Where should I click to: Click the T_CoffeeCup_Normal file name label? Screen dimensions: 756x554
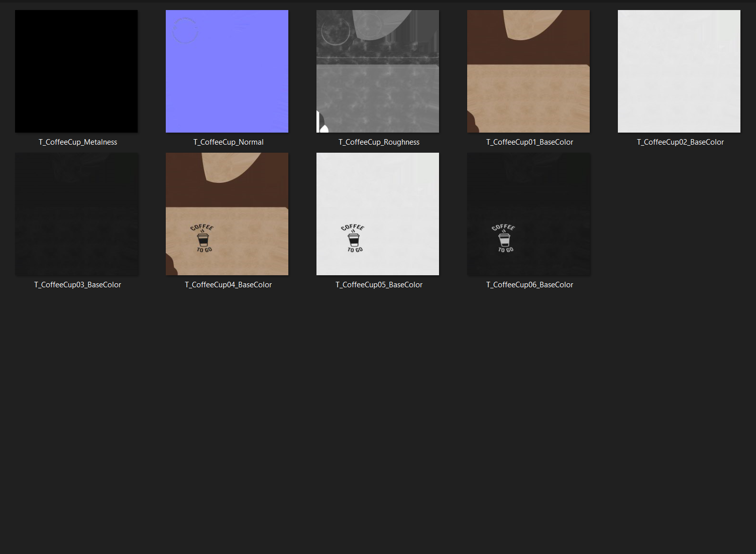(x=229, y=142)
